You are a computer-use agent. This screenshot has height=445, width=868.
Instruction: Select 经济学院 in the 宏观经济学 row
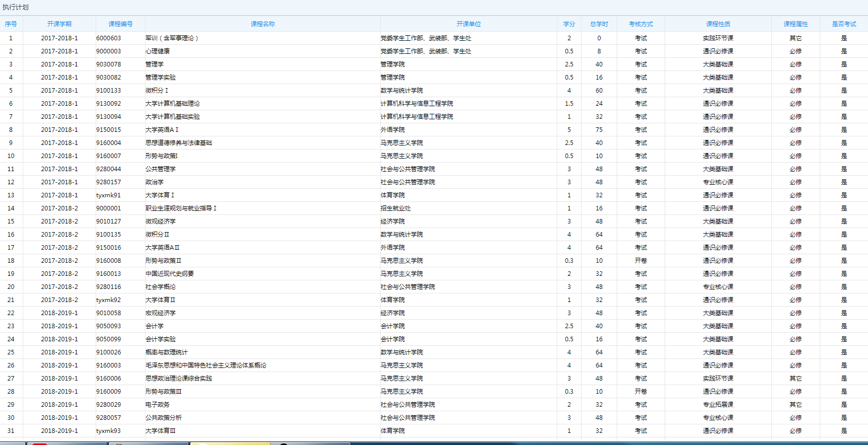click(393, 313)
